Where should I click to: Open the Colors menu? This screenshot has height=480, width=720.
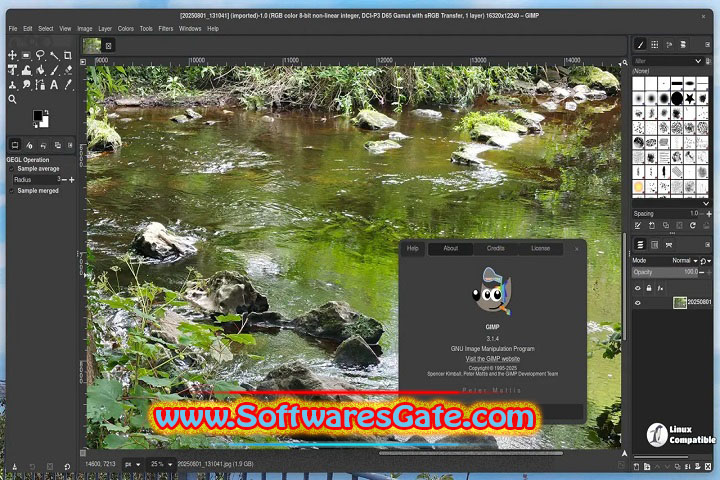pos(125,28)
